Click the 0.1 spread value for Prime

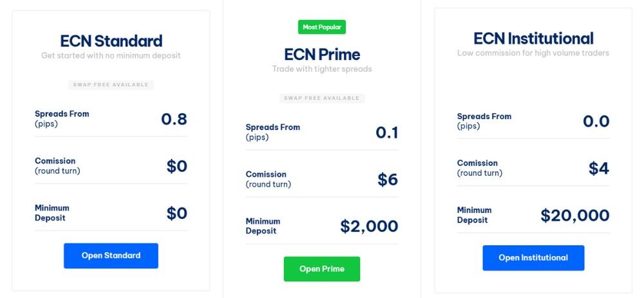[387, 133]
